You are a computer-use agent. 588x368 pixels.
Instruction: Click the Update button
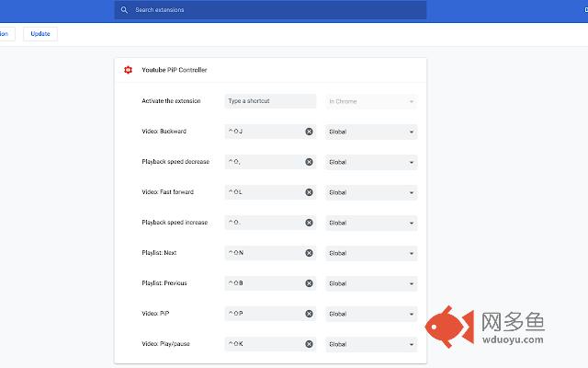pos(40,34)
